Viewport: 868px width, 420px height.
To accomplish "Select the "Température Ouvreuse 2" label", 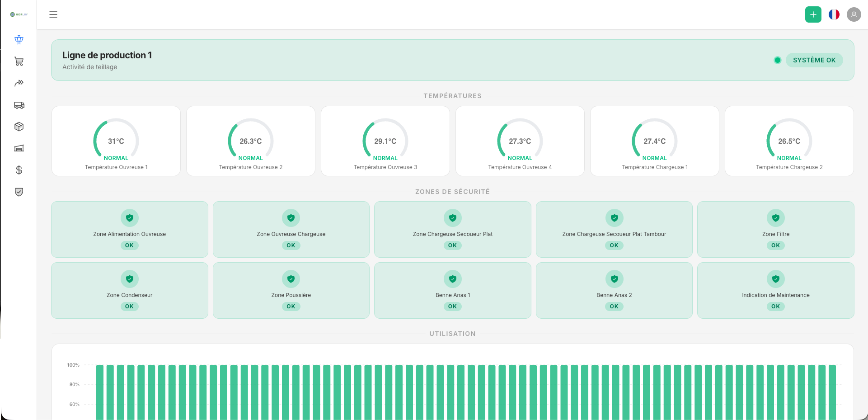I will tap(251, 167).
